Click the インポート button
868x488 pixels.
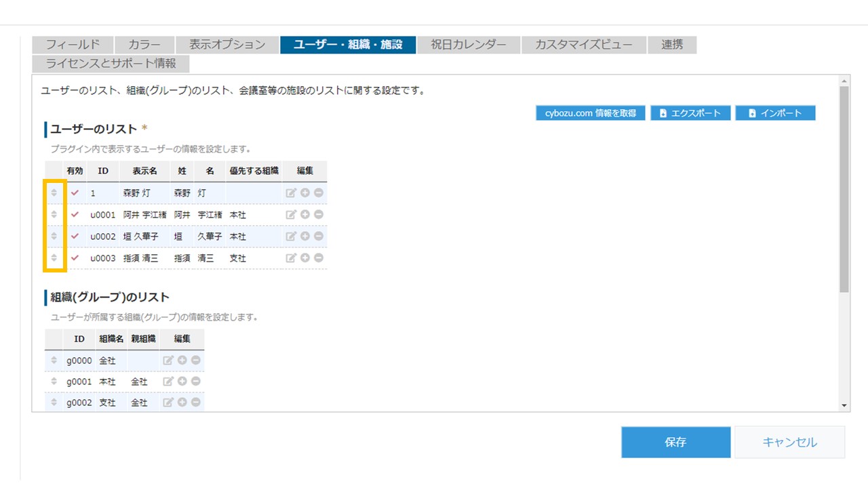(775, 113)
